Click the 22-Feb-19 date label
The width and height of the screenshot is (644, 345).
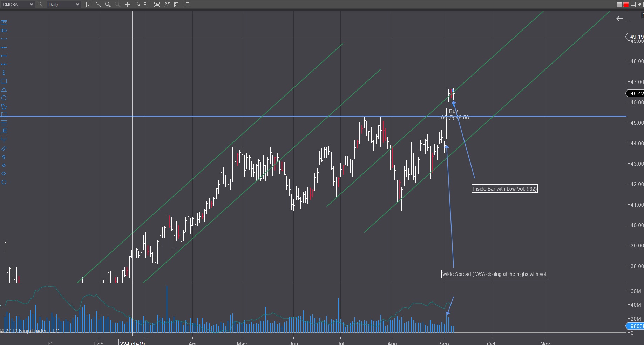tap(133, 343)
